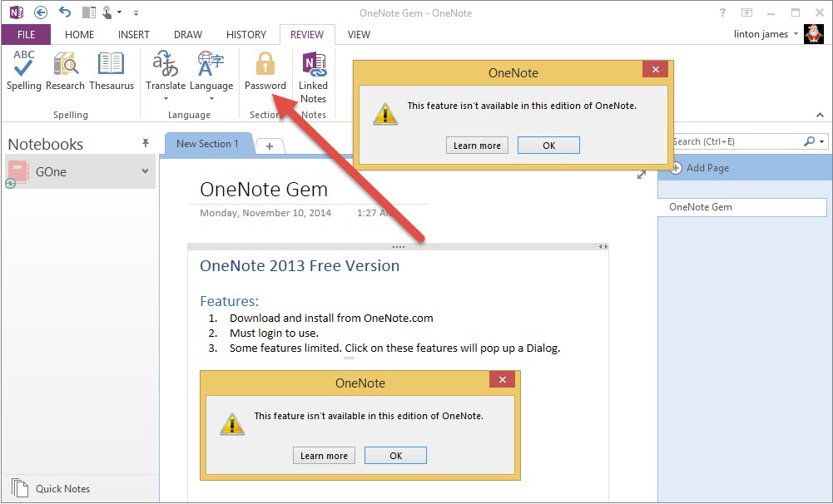Click the "OneNote 2013 Free Version" heading
Image resolution: width=833 pixels, height=504 pixels.
300,265
